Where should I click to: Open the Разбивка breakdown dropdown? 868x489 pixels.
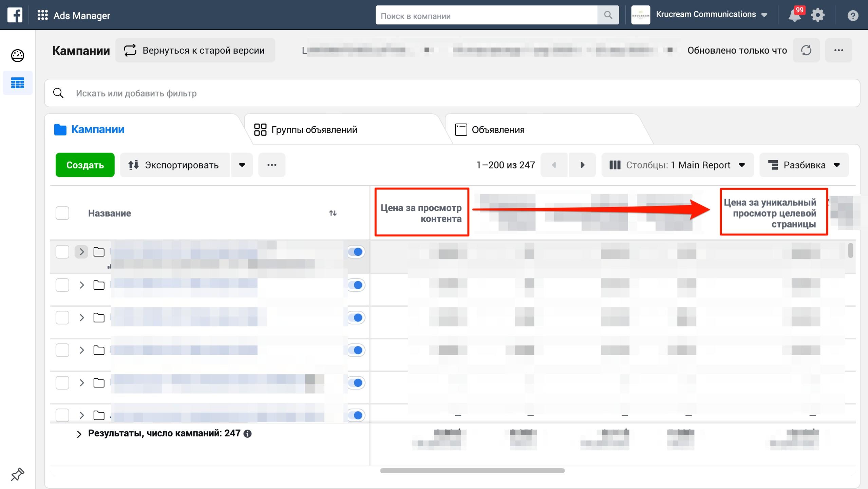pos(804,165)
